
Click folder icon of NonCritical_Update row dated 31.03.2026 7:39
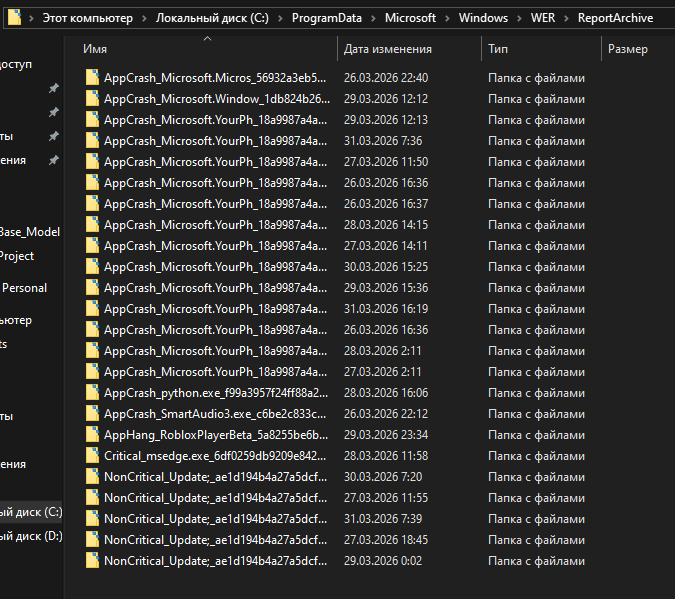click(92, 519)
